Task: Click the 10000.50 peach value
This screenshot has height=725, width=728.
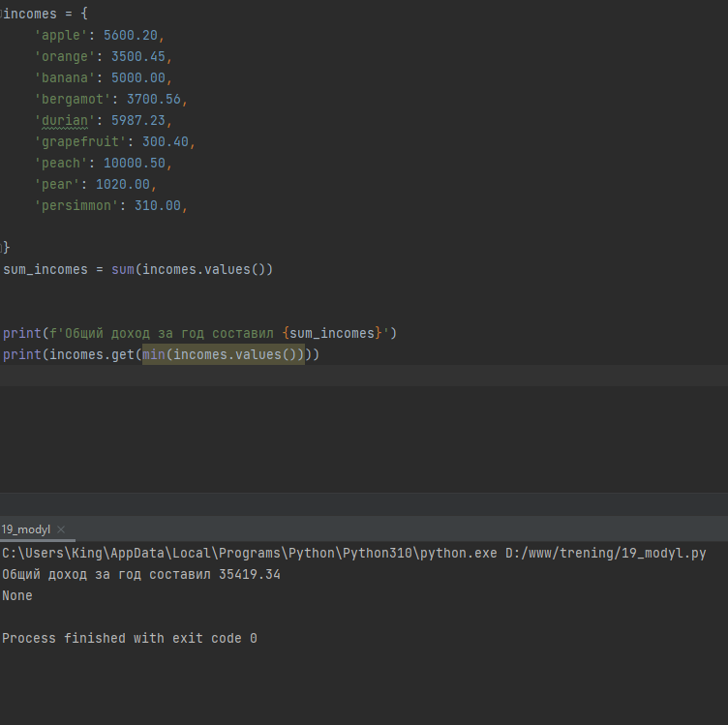Action: [135, 163]
